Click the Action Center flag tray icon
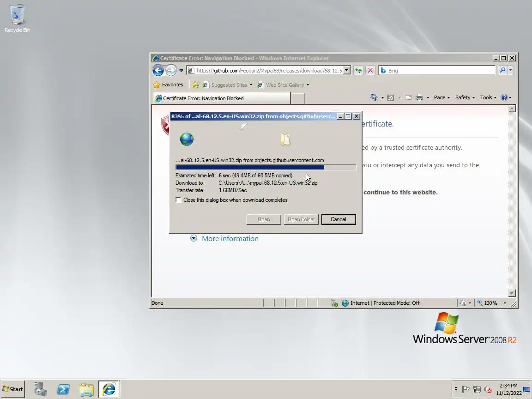532x399 pixels. pyautogui.click(x=466, y=389)
